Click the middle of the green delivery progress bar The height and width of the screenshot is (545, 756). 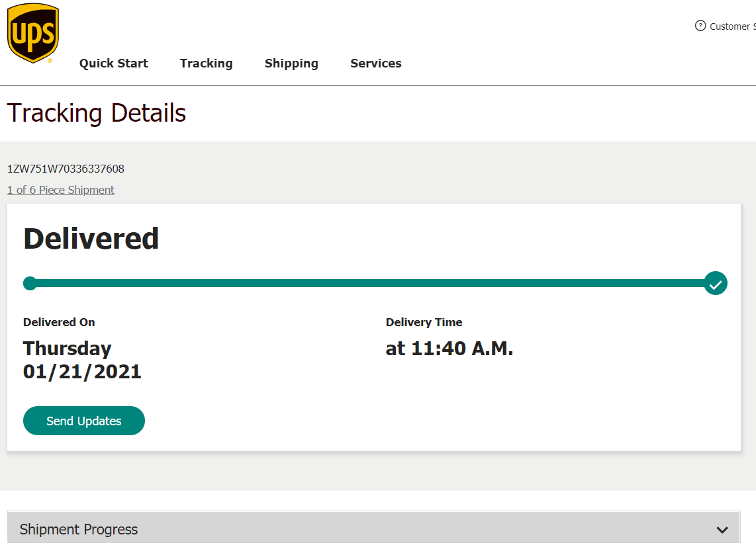[371, 283]
